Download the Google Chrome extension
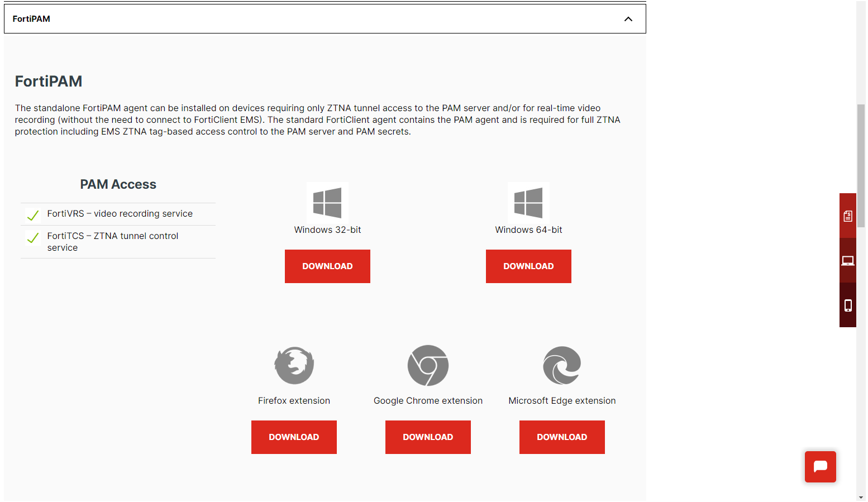The height and width of the screenshot is (502, 868). point(428,437)
